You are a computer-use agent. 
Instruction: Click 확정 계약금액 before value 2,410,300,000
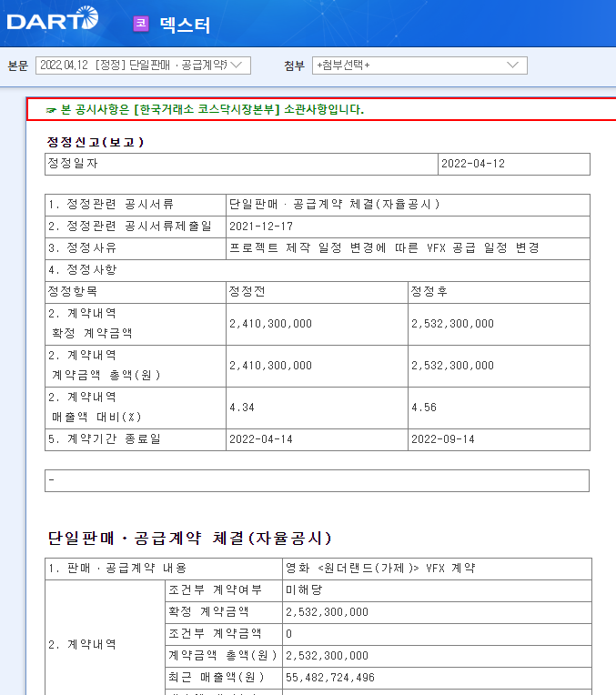[x=270, y=324]
